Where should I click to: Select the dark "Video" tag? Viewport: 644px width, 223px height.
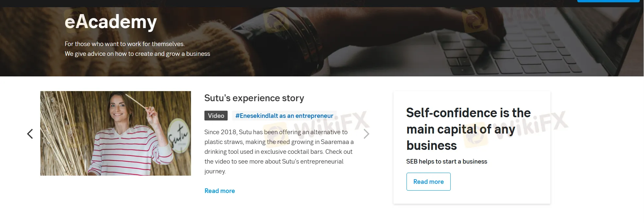(x=216, y=116)
